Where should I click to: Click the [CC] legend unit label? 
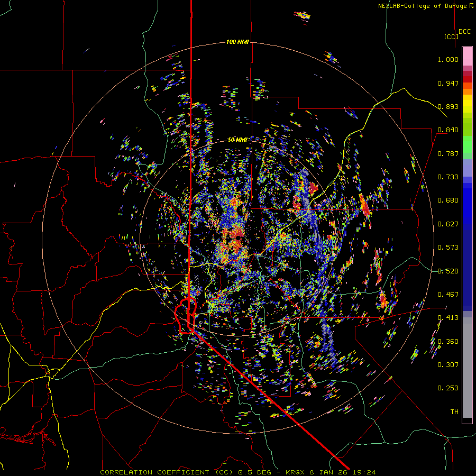[x=451, y=36]
